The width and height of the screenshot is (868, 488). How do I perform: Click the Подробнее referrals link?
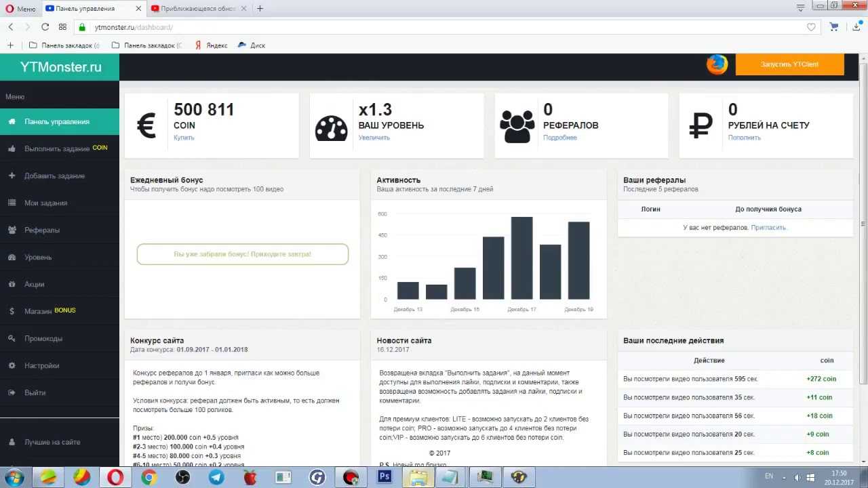560,138
